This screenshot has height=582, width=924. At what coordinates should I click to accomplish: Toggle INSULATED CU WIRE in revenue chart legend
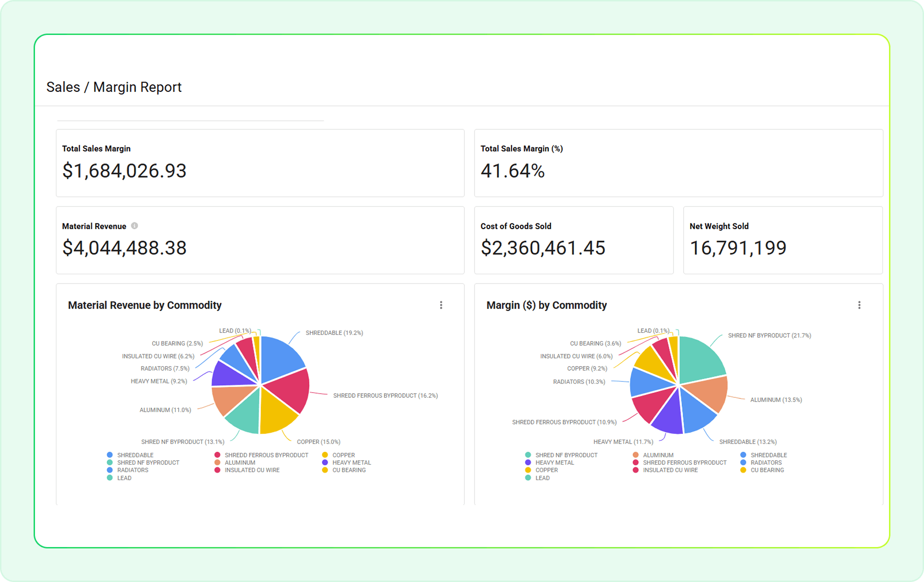(252, 470)
